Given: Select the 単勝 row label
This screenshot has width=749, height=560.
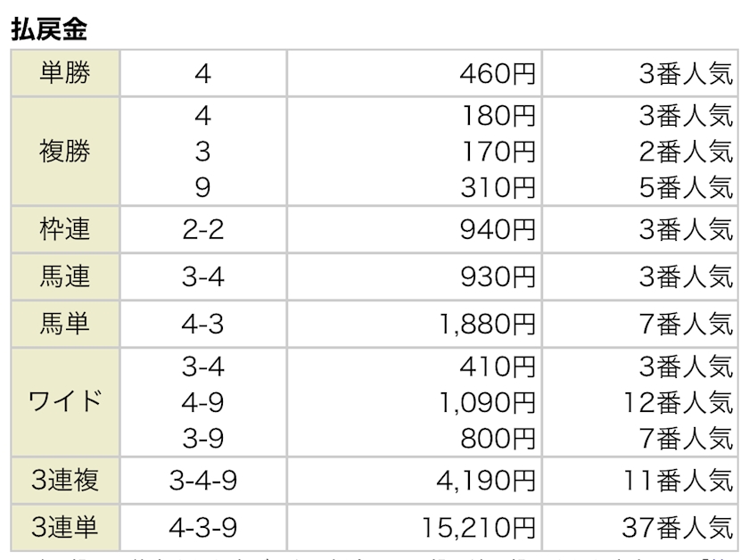Looking at the screenshot, I should pyautogui.click(x=65, y=73).
